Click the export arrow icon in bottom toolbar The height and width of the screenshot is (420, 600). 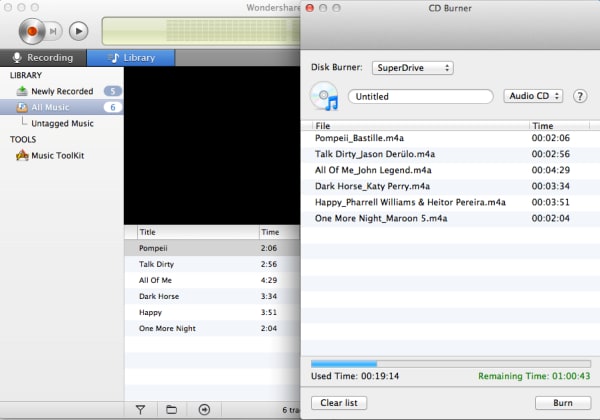click(204, 410)
